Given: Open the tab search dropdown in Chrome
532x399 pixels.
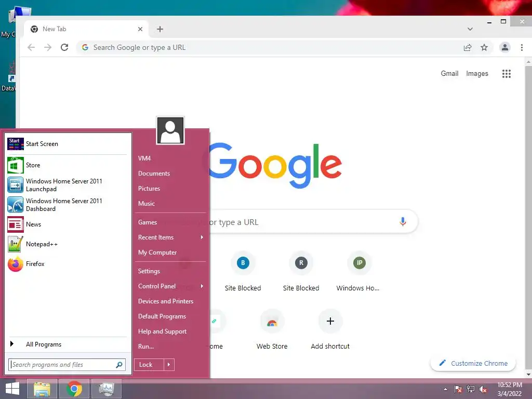Looking at the screenshot, I should [x=470, y=29].
